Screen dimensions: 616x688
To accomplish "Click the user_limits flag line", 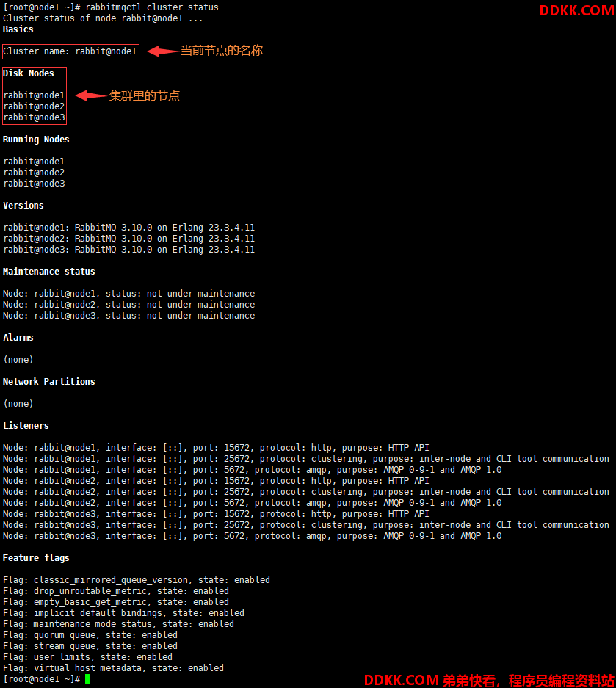I will (88, 657).
